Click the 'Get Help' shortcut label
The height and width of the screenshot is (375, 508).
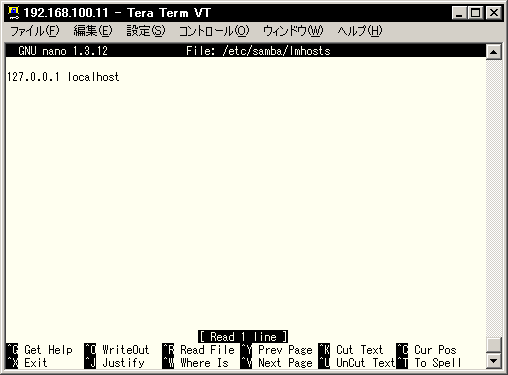[x=48, y=350]
